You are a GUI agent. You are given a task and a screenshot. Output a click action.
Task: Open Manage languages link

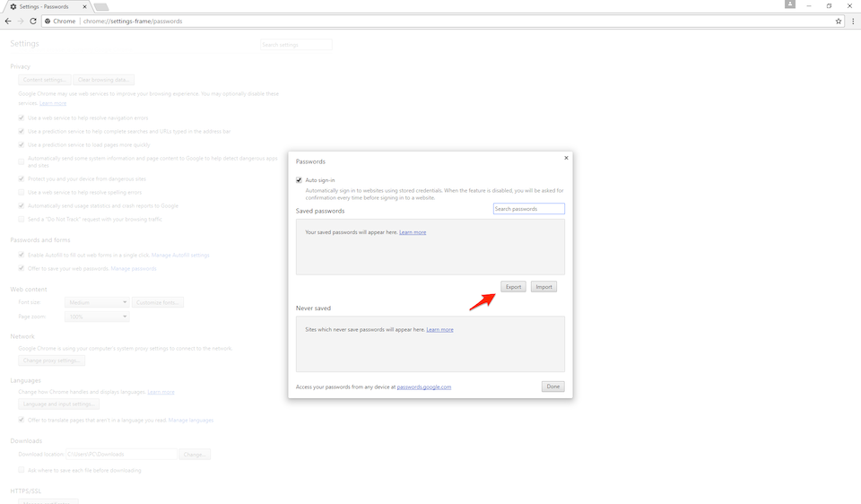[x=190, y=420]
